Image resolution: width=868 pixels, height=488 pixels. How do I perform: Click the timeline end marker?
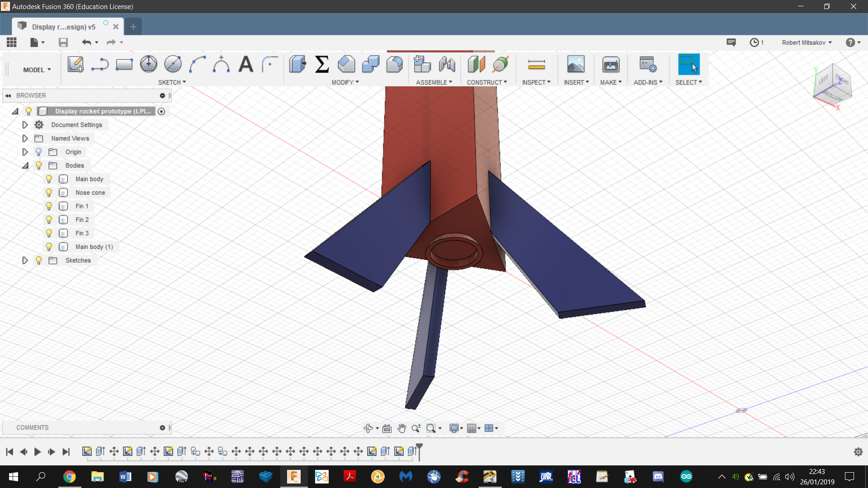pyautogui.click(x=420, y=452)
